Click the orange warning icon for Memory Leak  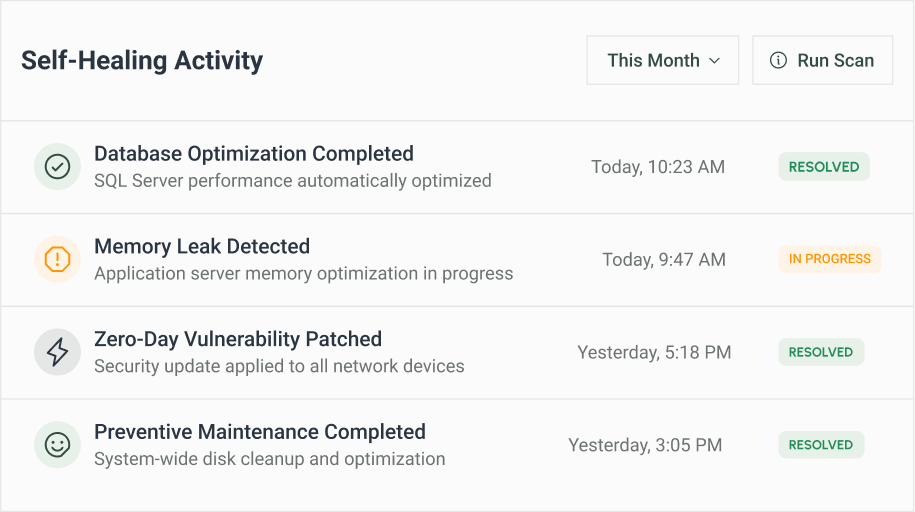coord(57,259)
